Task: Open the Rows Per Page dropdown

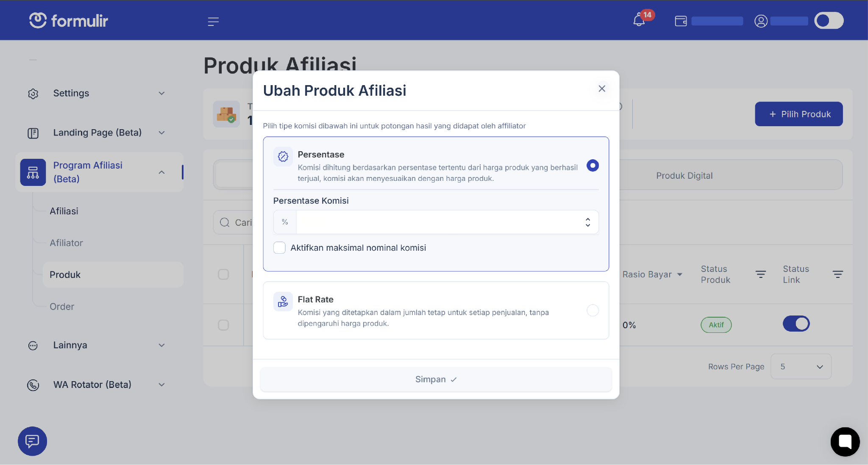Action: (x=801, y=366)
